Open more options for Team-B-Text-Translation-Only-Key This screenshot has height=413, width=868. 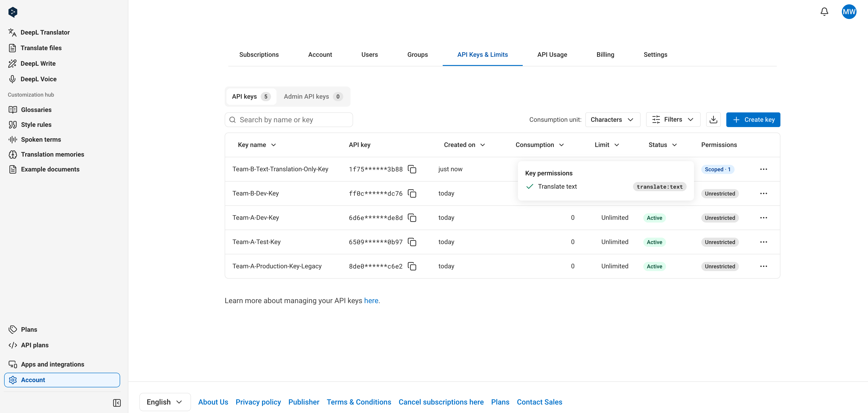[763, 169]
